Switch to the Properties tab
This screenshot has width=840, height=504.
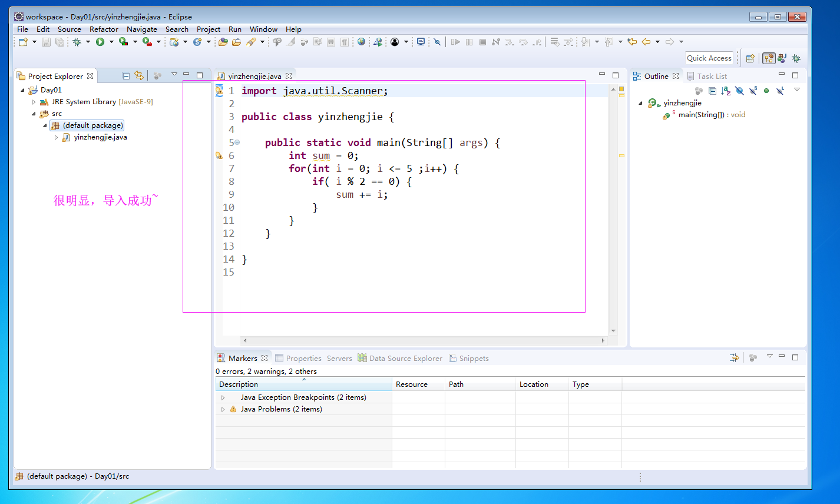click(303, 358)
